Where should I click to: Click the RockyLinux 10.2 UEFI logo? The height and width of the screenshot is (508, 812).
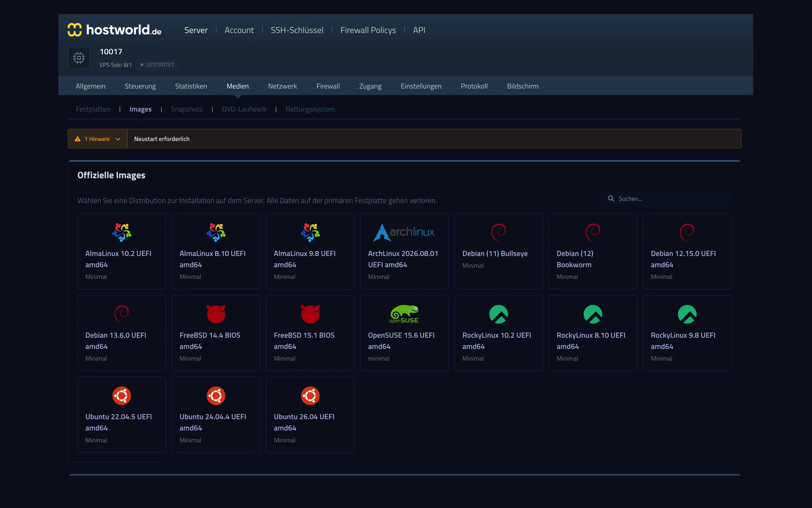(x=499, y=314)
